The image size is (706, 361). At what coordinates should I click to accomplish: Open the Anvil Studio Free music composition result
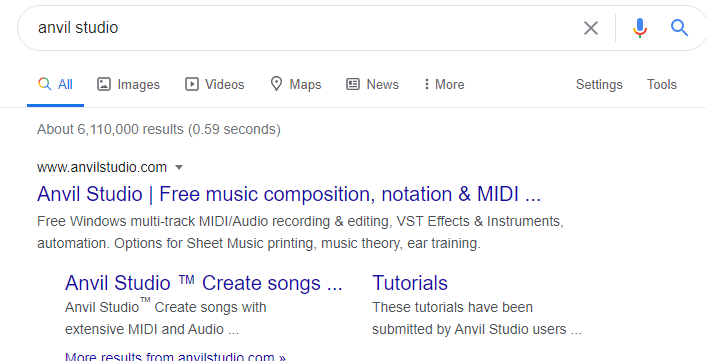click(x=289, y=194)
